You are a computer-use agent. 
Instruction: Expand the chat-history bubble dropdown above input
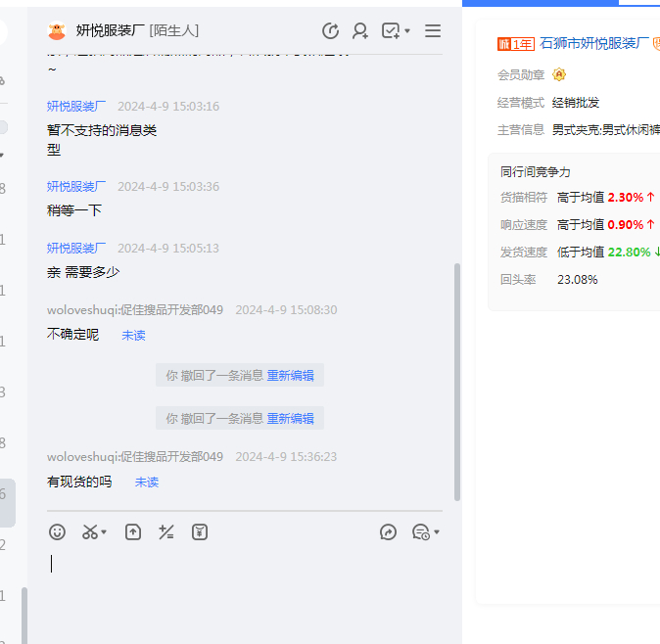pyautogui.click(x=437, y=533)
